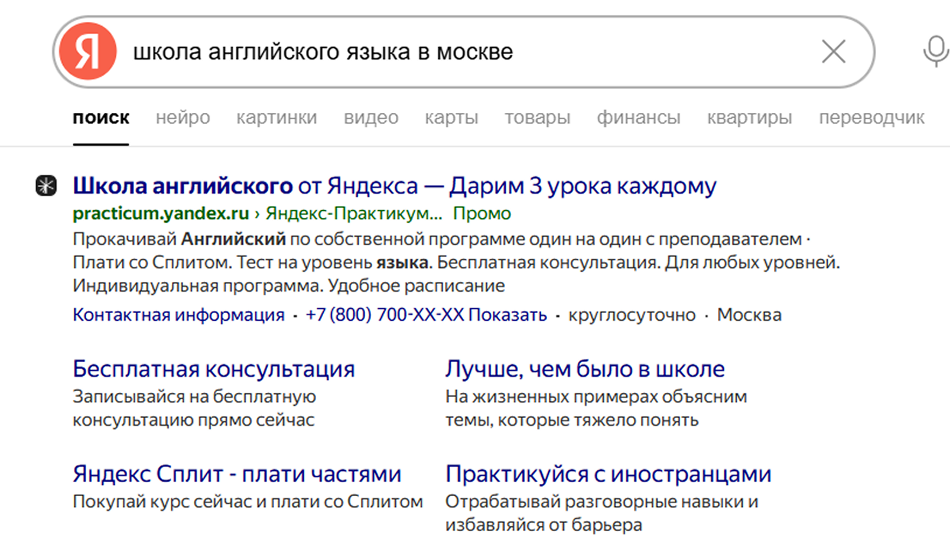This screenshot has width=950, height=560.
Task: Clear the search query with the X icon
Action: point(834,52)
